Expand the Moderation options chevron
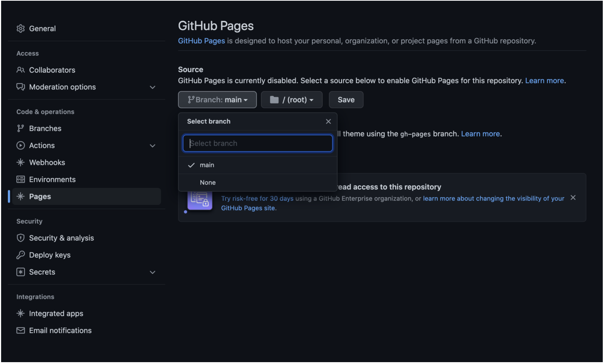This screenshot has width=605, height=364. tap(152, 87)
